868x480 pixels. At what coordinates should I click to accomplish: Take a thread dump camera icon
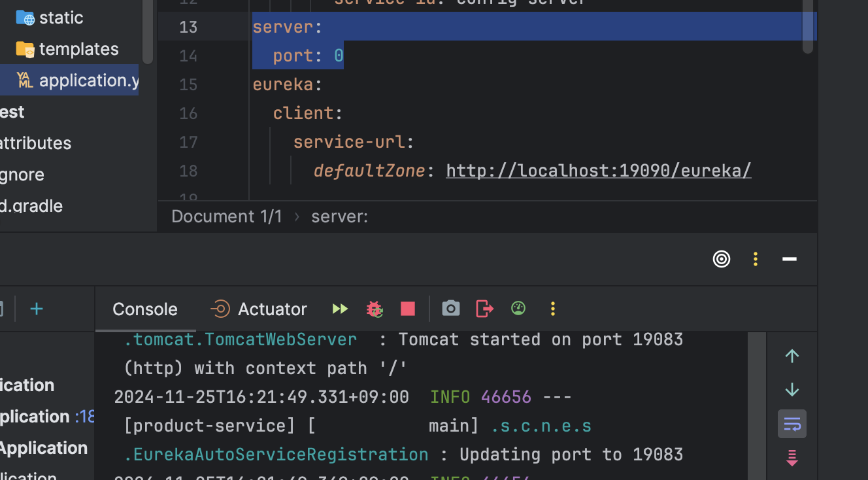point(451,309)
